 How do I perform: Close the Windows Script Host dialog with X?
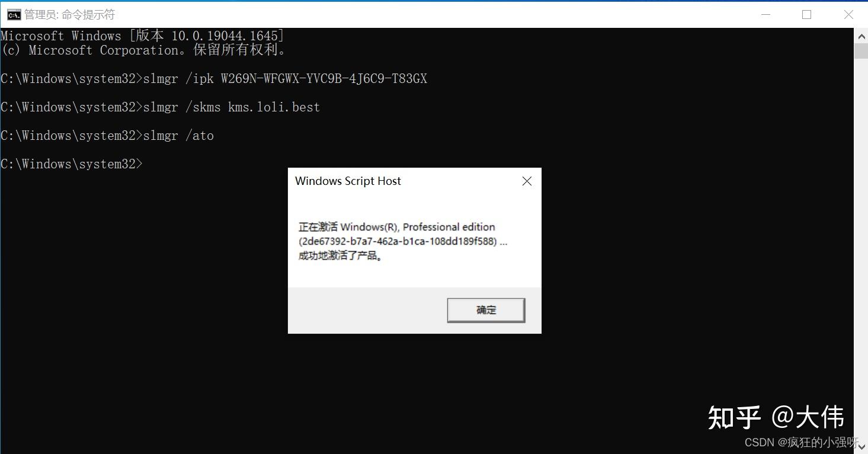pyautogui.click(x=527, y=181)
